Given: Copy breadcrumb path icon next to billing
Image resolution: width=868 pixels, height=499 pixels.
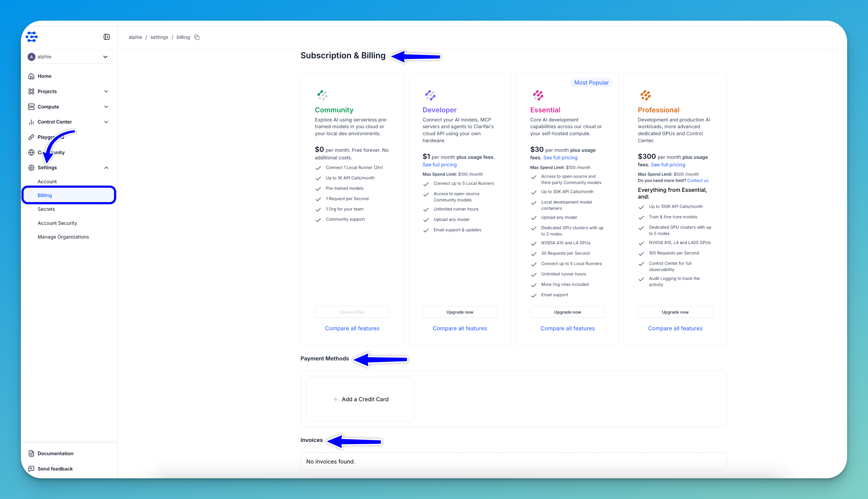Looking at the screenshot, I should click(197, 37).
